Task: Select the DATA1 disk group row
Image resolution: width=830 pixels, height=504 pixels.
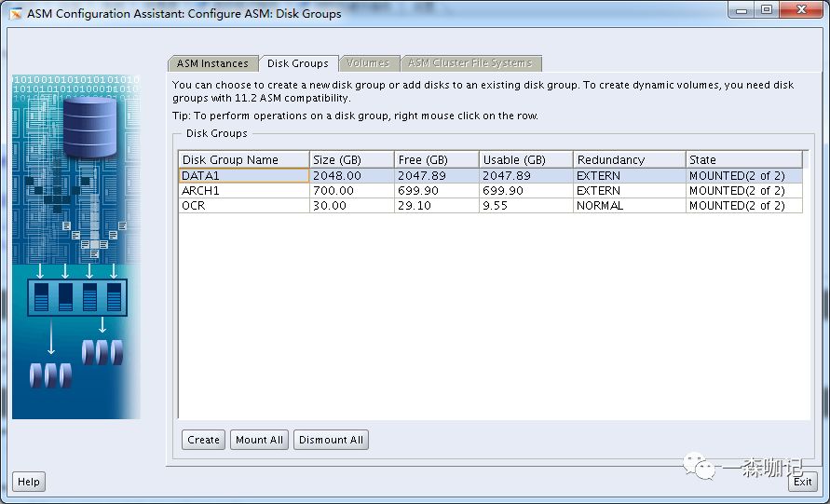Action: (x=243, y=175)
